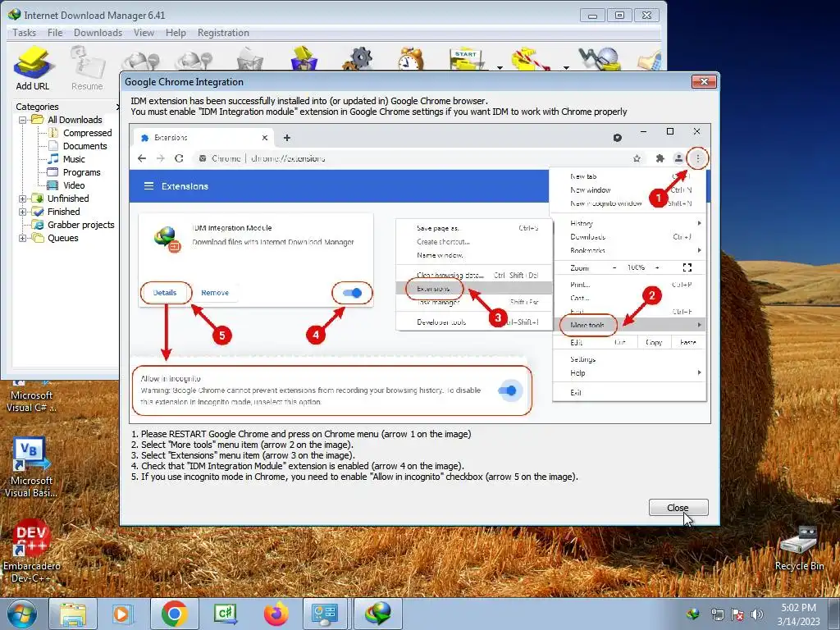Open Windows Media Player from taskbar
The image size is (840, 630).
(122, 614)
